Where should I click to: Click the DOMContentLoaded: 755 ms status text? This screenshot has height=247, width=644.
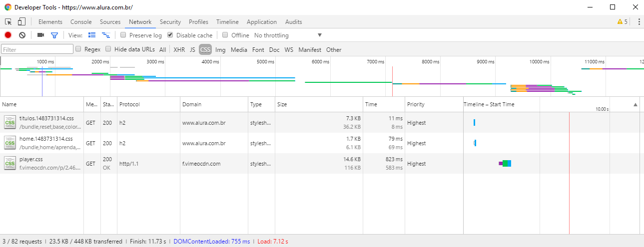212,242
